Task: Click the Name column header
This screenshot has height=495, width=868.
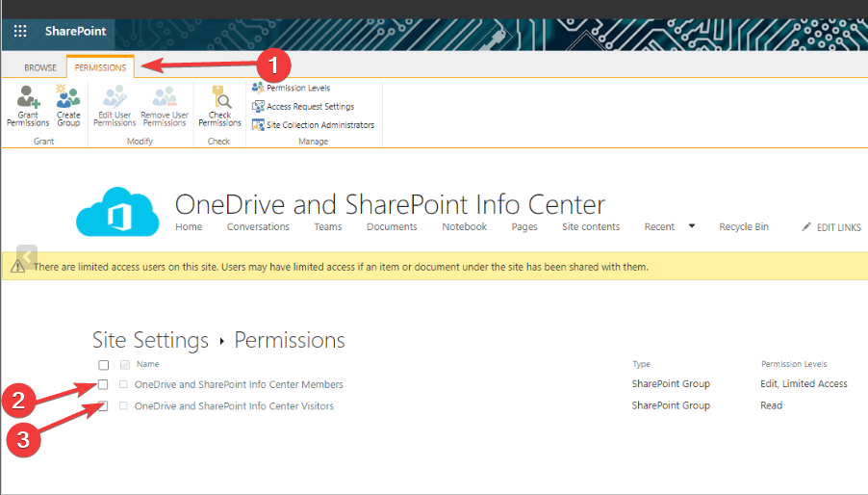Action: pos(148,364)
